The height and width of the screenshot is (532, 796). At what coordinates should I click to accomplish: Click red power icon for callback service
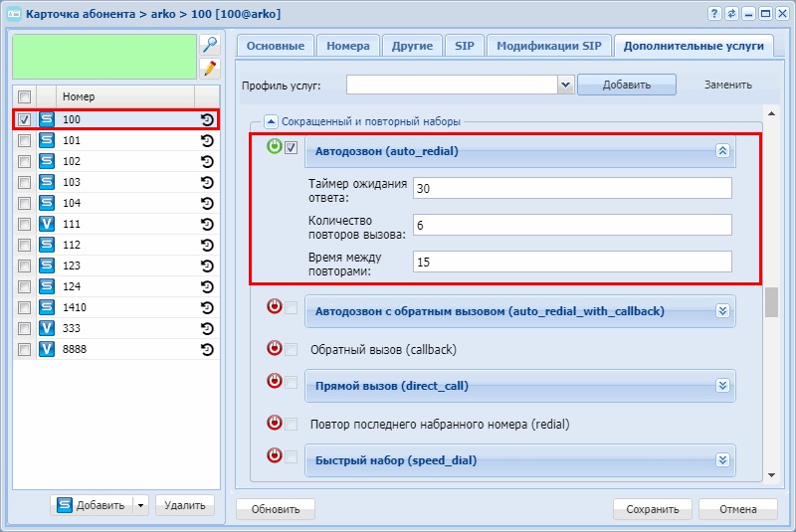(x=275, y=348)
